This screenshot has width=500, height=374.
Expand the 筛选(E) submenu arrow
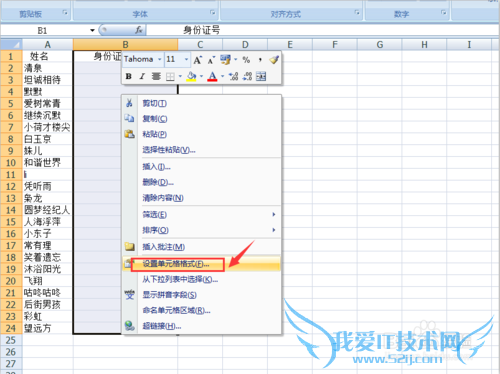(x=274, y=214)
